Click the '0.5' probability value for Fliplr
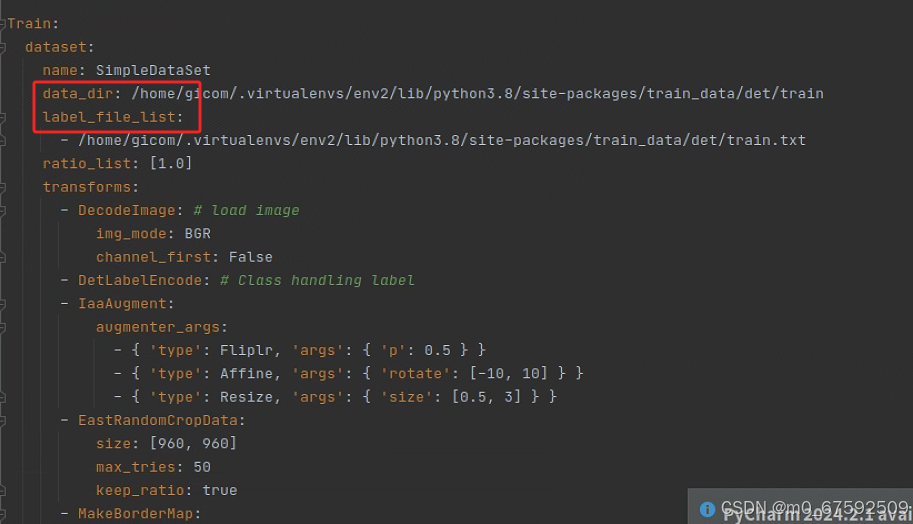 pos(437,350)
